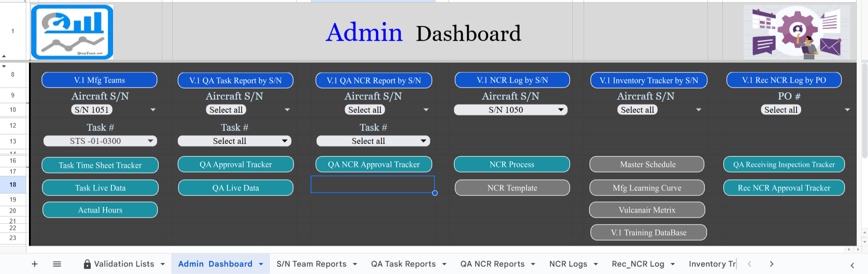Click the admin illustration graphic at top right

tap(797, 32)
